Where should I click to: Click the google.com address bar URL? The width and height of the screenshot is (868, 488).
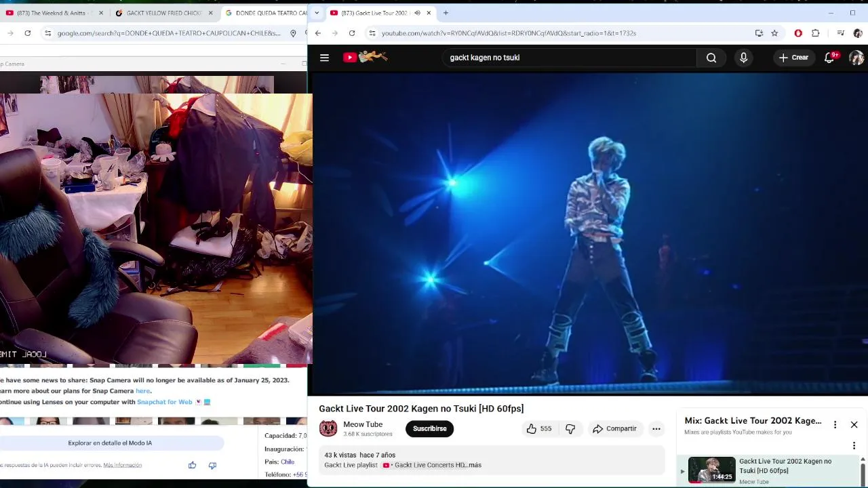click(169, 33)
